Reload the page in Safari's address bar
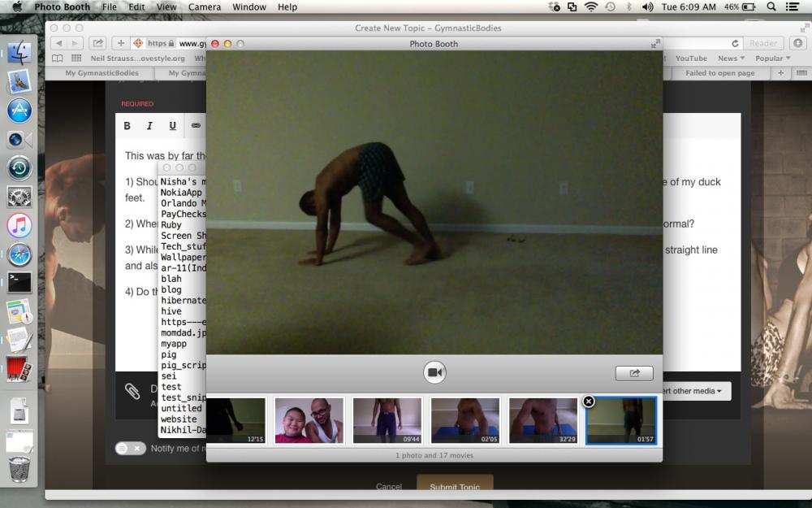812x508 pixels. [x=735, y=44]
